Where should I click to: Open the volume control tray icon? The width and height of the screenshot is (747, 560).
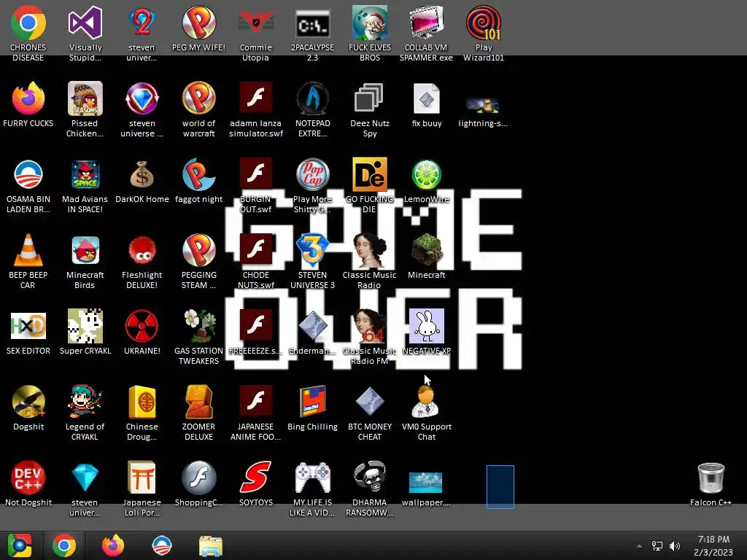click(x=675, y=546)
